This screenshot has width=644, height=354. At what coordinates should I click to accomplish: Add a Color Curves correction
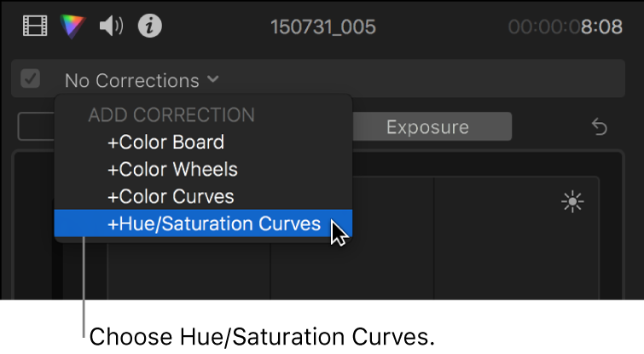(171, 197)
